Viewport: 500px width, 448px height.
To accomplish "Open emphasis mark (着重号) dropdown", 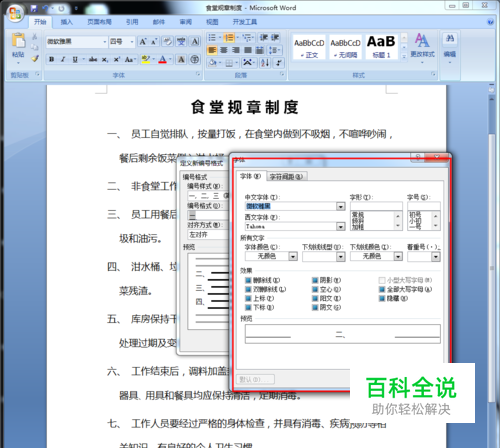I will pyautogui.click(x=435, y=256).
